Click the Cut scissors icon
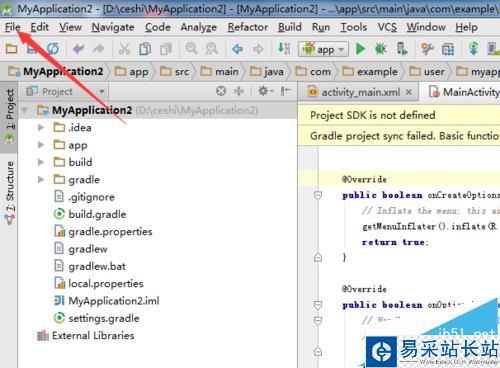The image size is (500, 368). (x=124, y=49)
